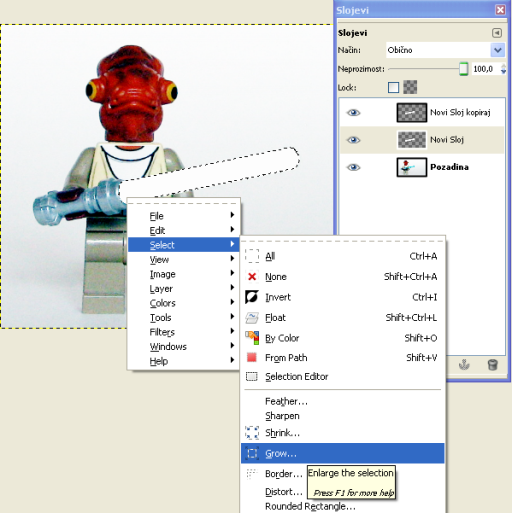Open the Način mode dropdown
The height and width of the screenshot is (513, 512).
(x=445, y=50)
